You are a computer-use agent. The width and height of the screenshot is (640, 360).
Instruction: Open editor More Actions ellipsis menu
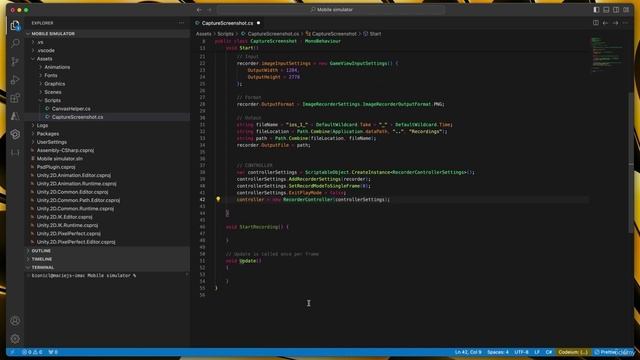625,23
